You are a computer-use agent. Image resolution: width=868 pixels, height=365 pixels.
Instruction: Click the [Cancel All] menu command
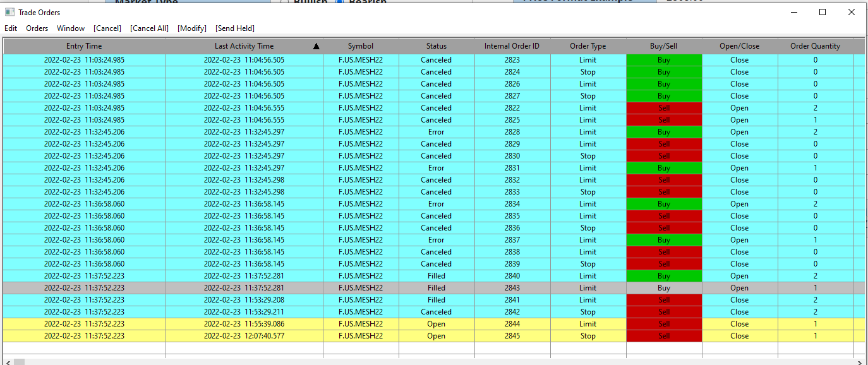coord(150,28)
